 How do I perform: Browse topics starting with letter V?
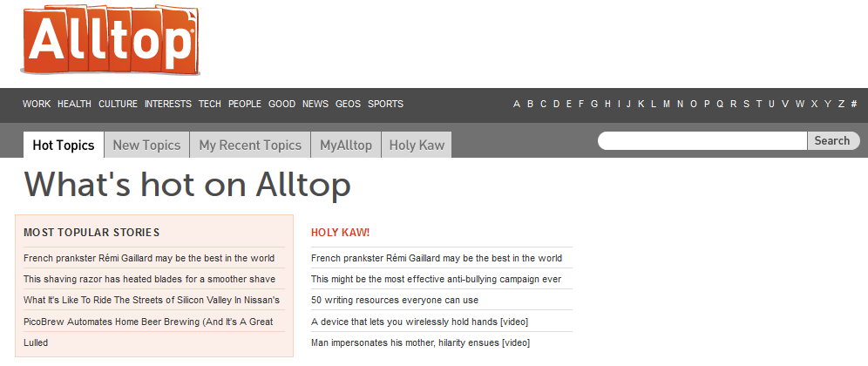(785, 104)
